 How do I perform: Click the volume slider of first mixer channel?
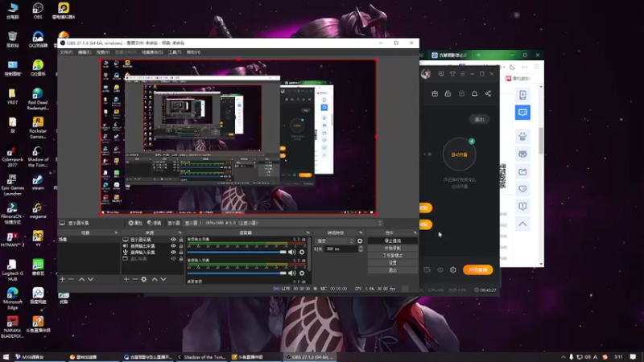(x=237, y=252)
